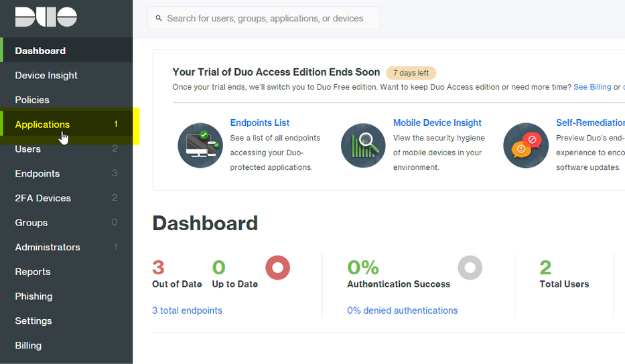Focus the search users and groups field
Image resolution: width=625 pixels, height=364 pixels.
[268, 18]
